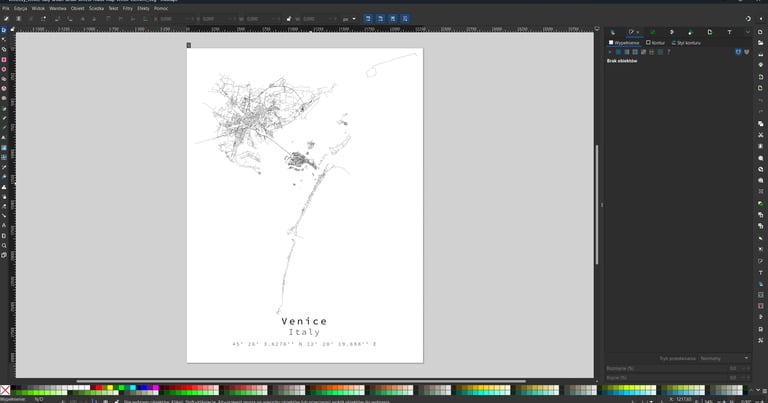Open the px units dropdown

pos(349,19)
